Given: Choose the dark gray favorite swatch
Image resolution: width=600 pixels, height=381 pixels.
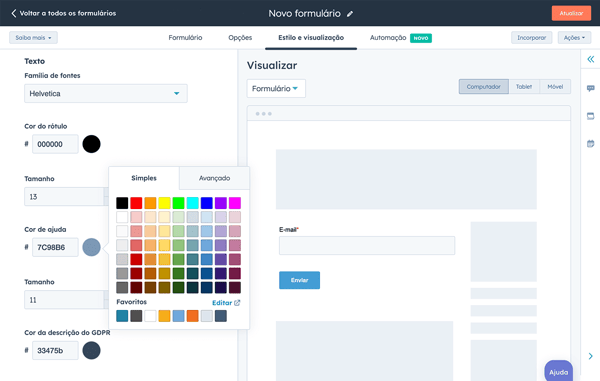Looking at the screenshot, I should click(136, 316).
